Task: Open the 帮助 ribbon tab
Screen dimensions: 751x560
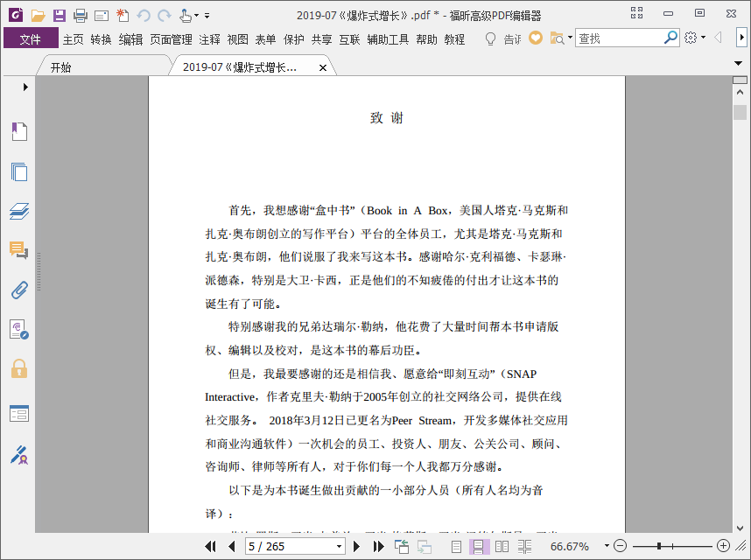Action: tap(426, 39)
